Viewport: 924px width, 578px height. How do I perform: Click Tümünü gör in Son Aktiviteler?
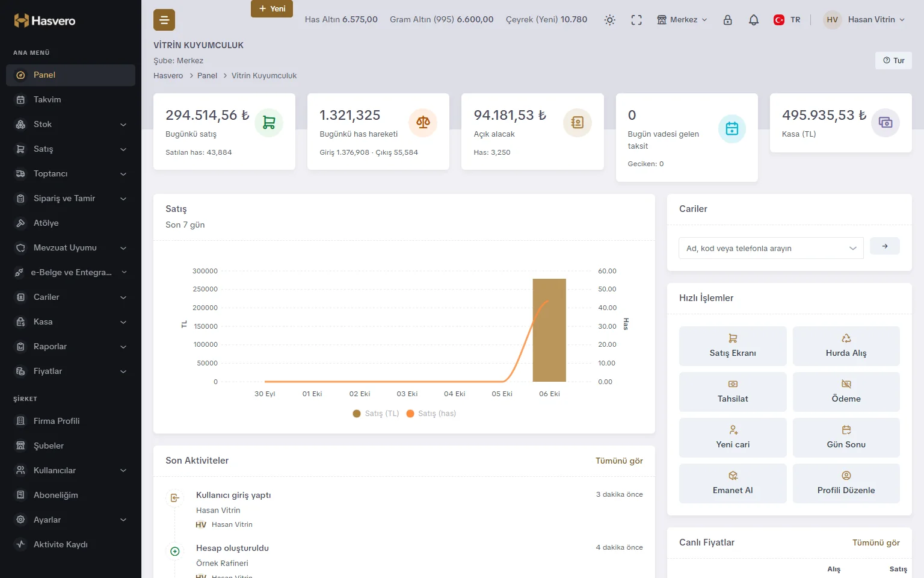point(619,461)
